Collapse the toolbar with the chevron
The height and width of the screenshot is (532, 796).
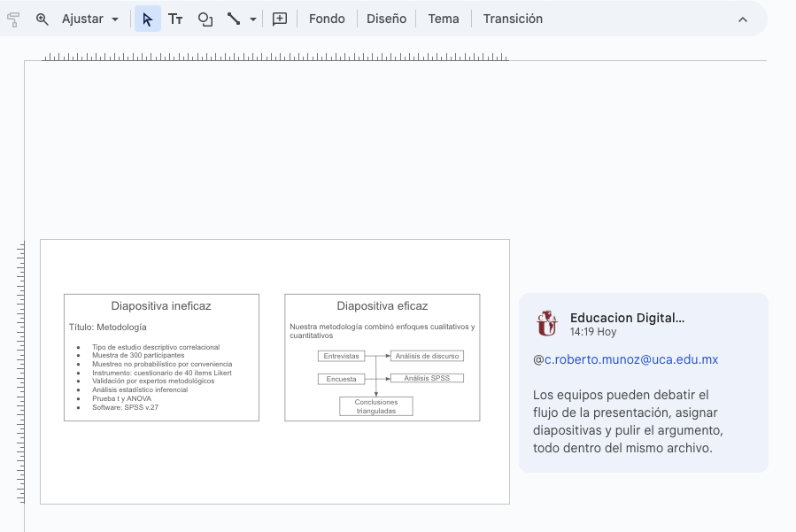click(742, 19)
